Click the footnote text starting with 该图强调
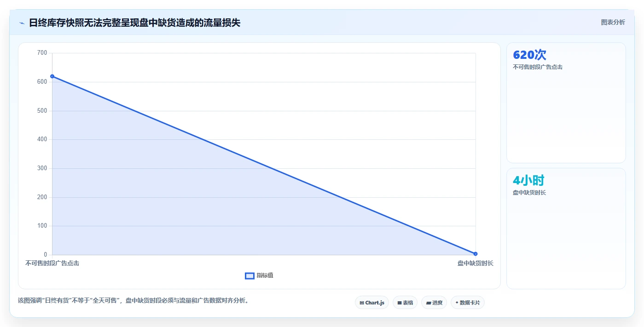The width and height of the screenshot is (644, 327). (x=133, y=301)
